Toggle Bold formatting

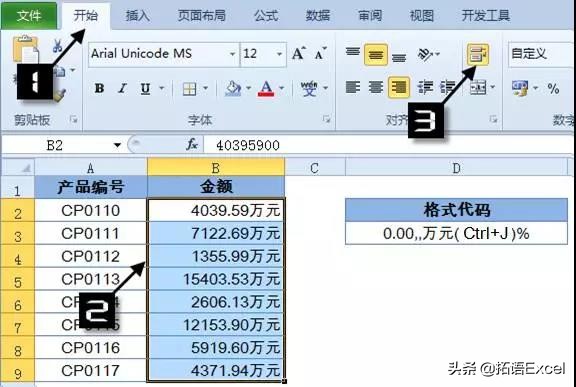coord(99,88)
